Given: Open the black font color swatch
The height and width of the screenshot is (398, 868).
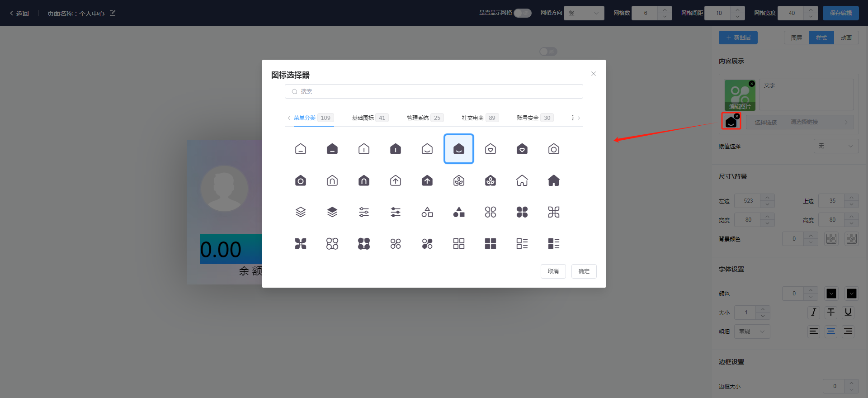Looking at the screenshot, I should (x=831, y=294).
